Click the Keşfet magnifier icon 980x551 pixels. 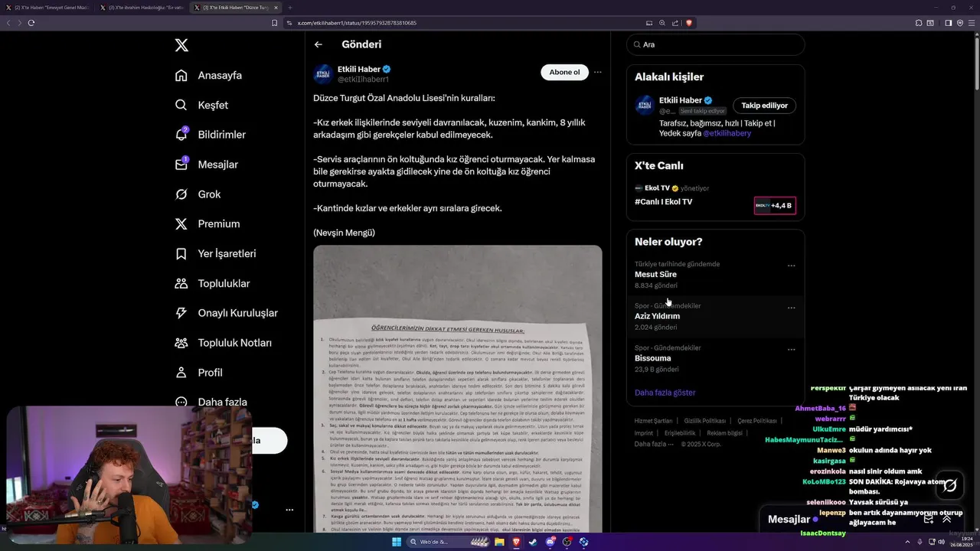coord(181,105)
